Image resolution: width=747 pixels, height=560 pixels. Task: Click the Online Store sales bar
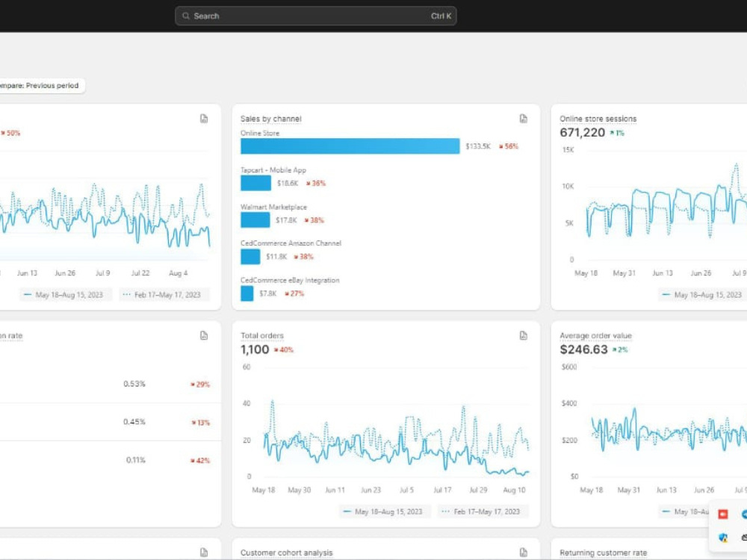[350, 146]
